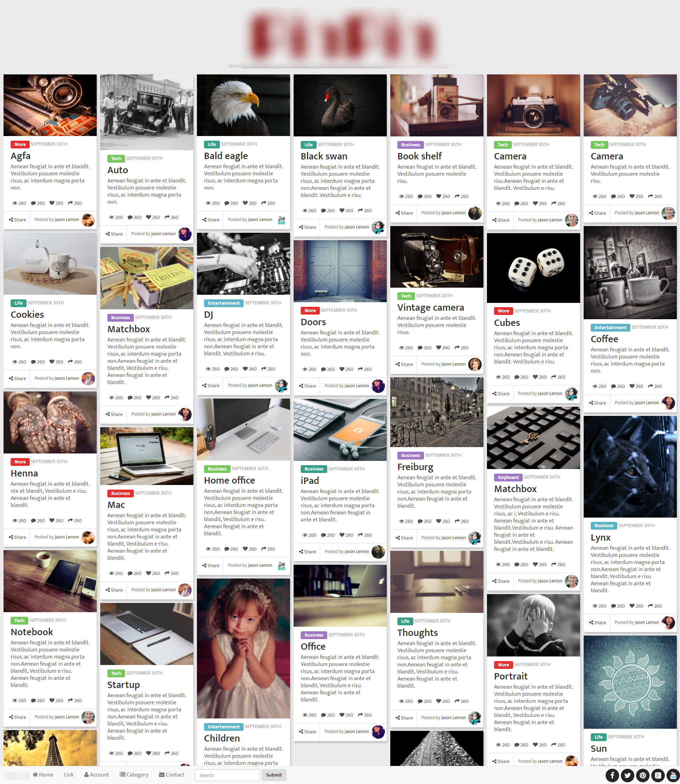This screenshot has width=680, height=784.
Task: Open the Account menu item
Action: tap(96, 774)
